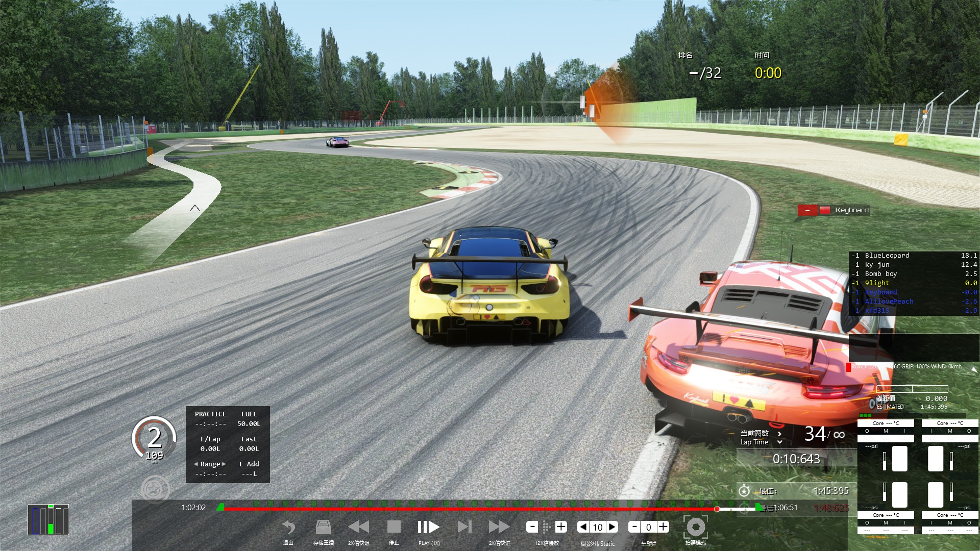Click the right Range arrow in fuel panel
This screenshot has height=551, width=980.
coord(224,464)
